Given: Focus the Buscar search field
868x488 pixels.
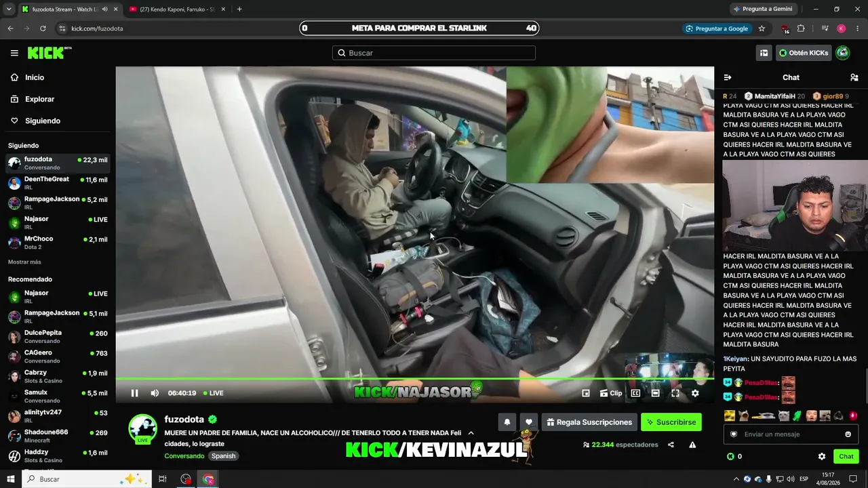Looking at the screenshot, I should click(x=434, y=53).
